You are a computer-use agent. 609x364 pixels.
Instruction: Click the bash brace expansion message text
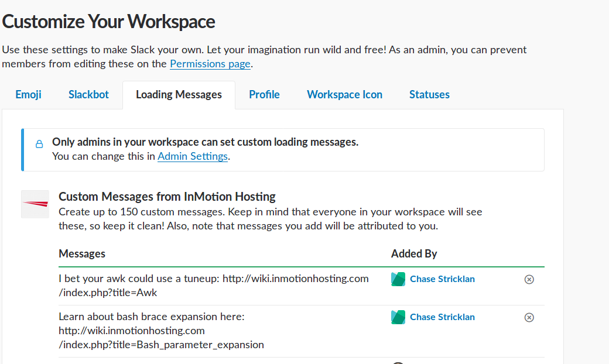click(x=161, y=331)
